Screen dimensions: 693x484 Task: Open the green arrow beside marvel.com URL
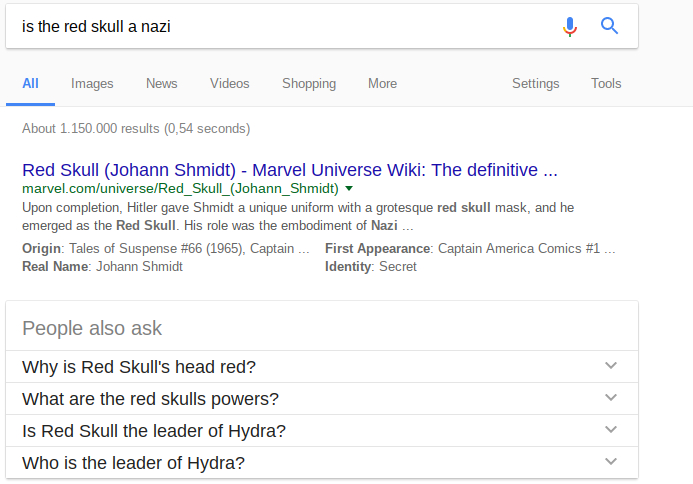[x=349, y=188]
